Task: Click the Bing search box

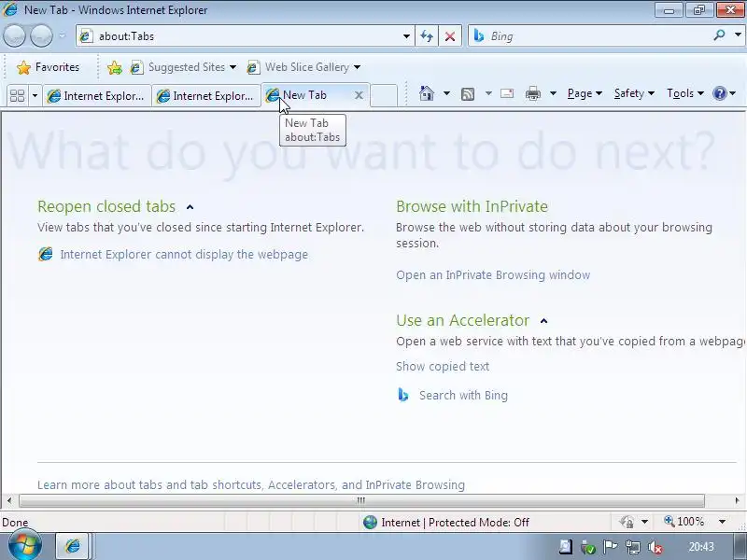Action: click(591, 36)
